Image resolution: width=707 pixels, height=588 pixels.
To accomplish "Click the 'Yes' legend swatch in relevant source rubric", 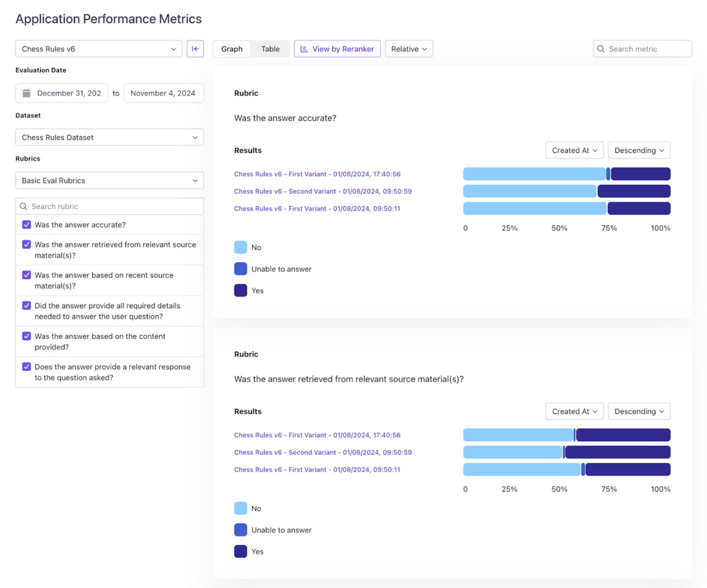I will [x=240, y=551].
